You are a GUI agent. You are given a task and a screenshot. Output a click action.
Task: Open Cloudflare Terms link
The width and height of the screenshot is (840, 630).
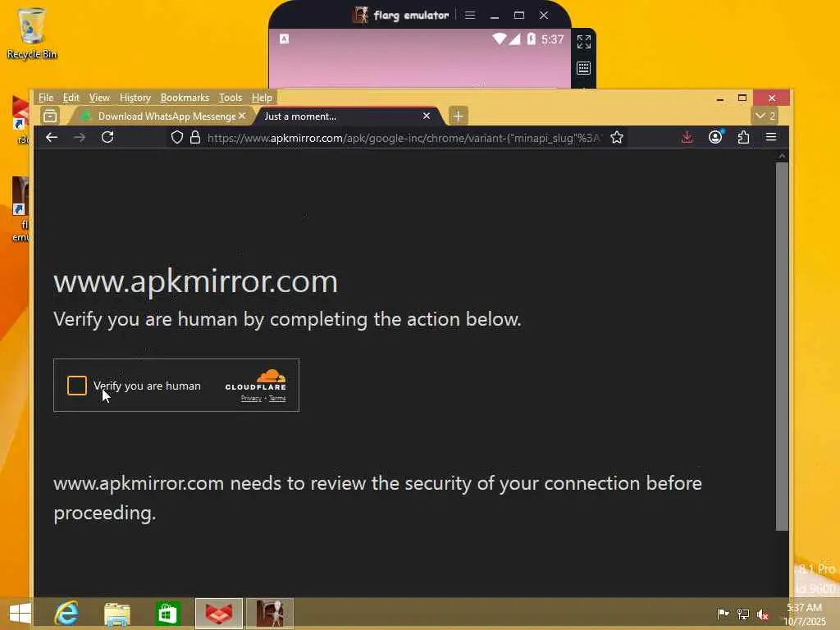[x=277, y=398]
